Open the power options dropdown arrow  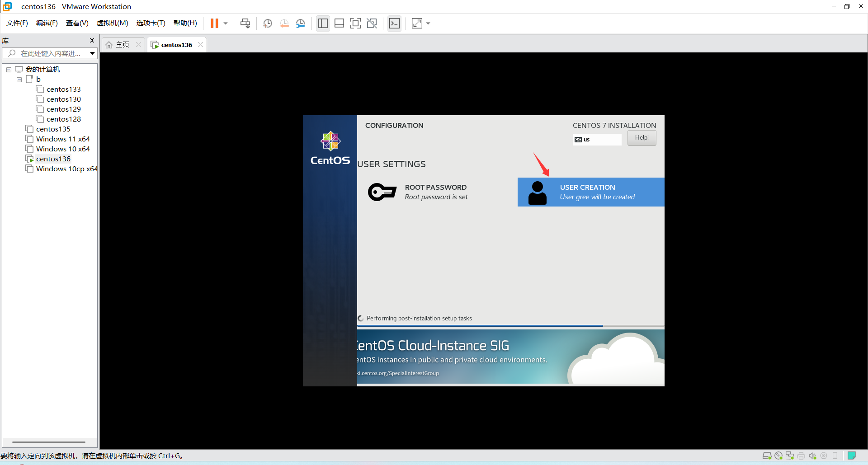point(225,23)
